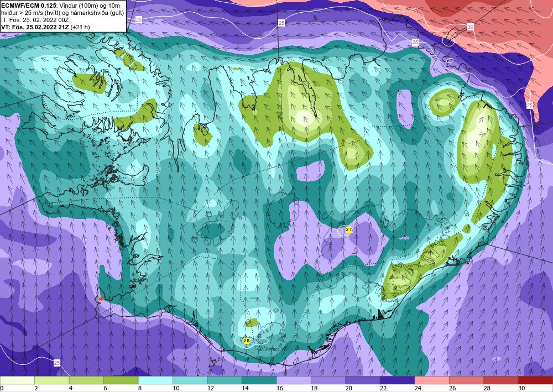The height and width of the screenshot is (392, 553).
Task: Click the legend scale number 12
Action: tap(211, 389)
